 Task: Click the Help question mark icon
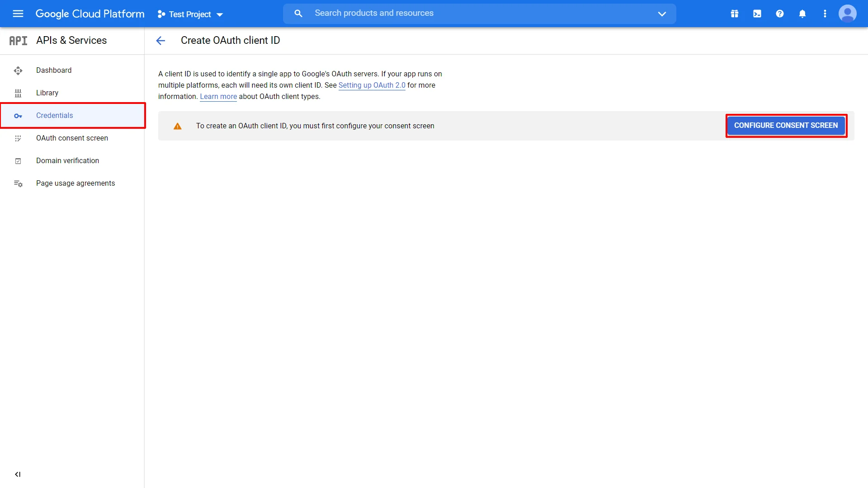coord(779,13)
